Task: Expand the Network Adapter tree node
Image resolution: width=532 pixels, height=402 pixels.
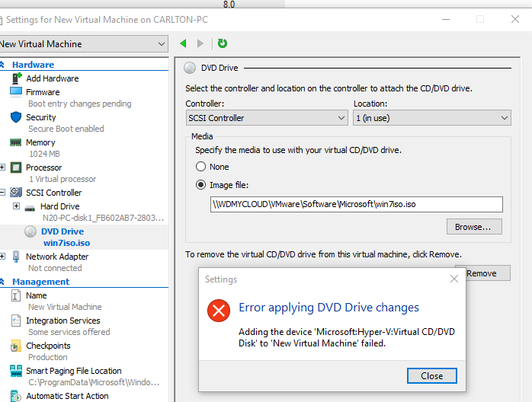Action: point(2,257)
